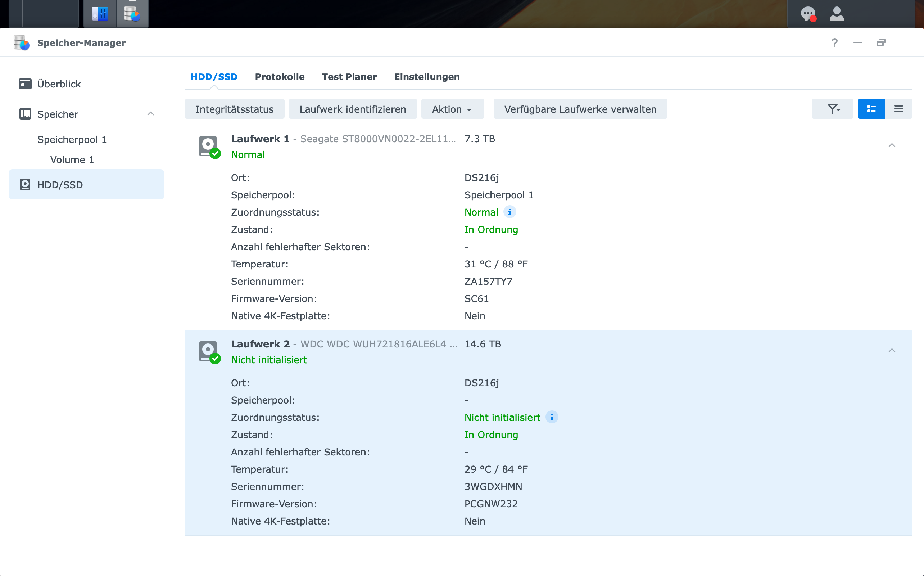Click Storage Manager taskbar icon
This screenshot has height=576, width=924.
(132, 14)
